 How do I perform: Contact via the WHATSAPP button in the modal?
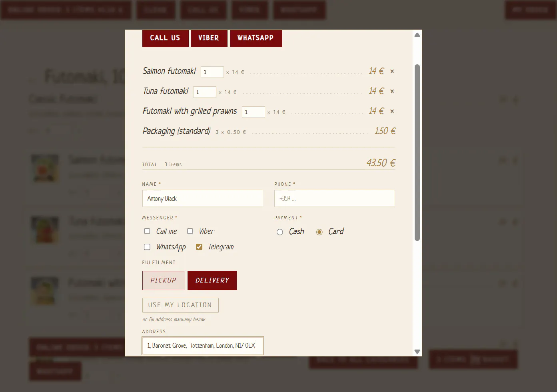pyautogui.click(x=256, y=38)
